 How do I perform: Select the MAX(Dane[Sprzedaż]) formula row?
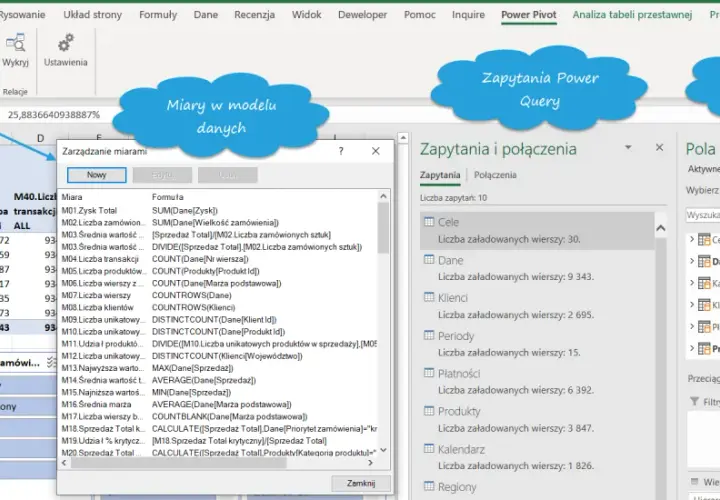[x=219, y=368]
